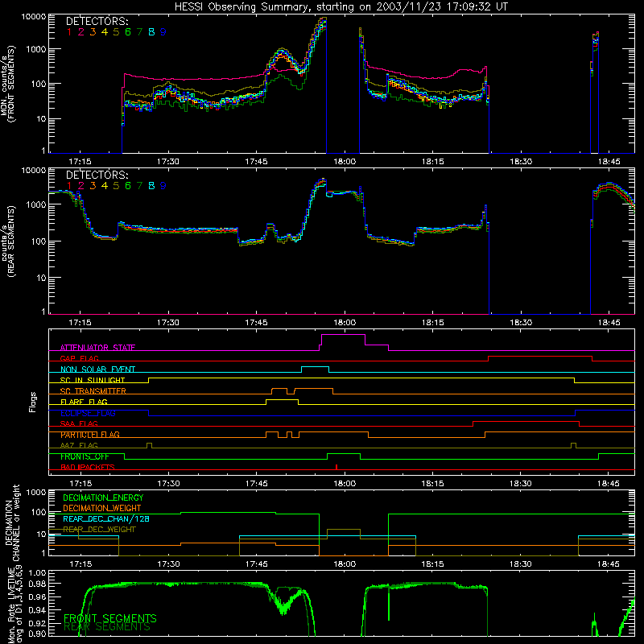Viewport: 644px width, 644px height.
Task: Click 17:45 tick label under rear segments plot
Action: click(256, 323)
